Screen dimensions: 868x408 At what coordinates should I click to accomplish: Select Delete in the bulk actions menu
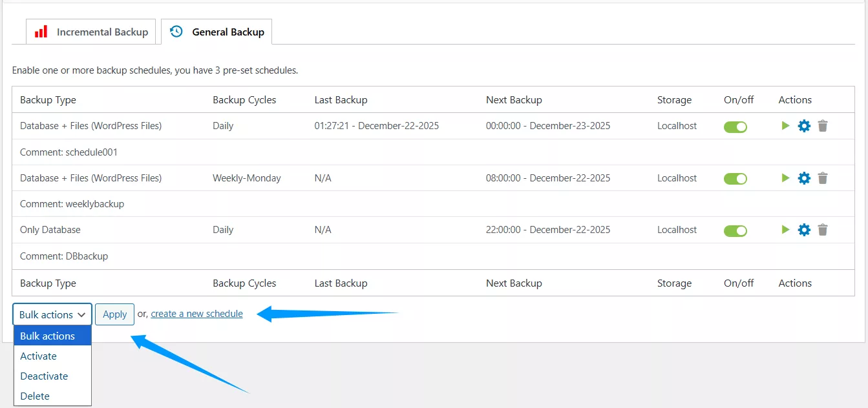click(x=34, y=396)
